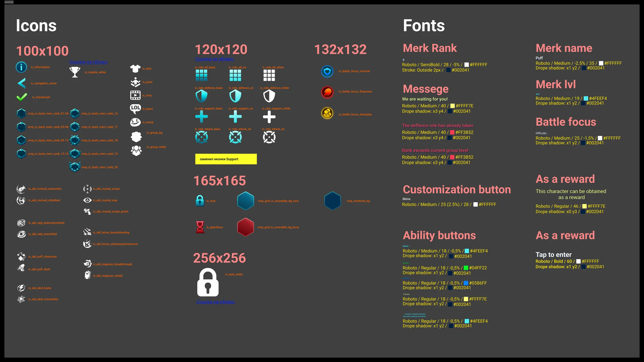
Task: Select the ic_navigation_arrow back icon
Action: (22, 83)
